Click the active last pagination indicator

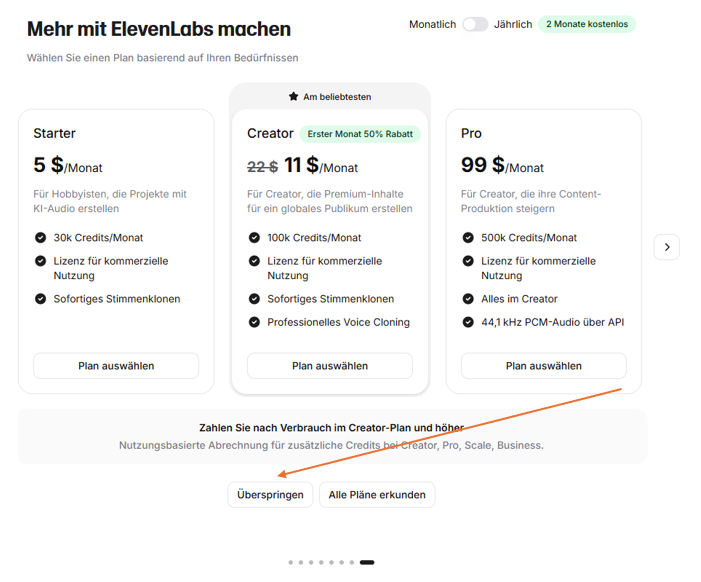click(x=367, y=562)
